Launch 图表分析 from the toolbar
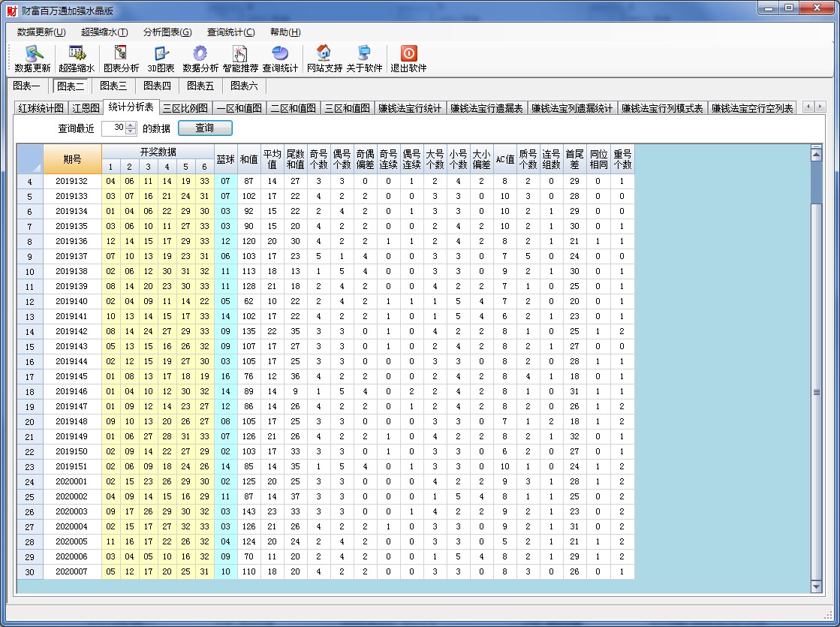The width and height of the screenshot is (840, 627). (x=121, y=59)
